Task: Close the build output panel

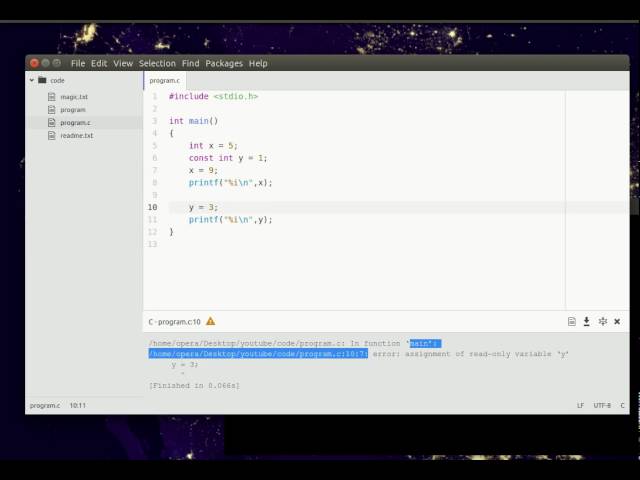Action: point(617,322)
